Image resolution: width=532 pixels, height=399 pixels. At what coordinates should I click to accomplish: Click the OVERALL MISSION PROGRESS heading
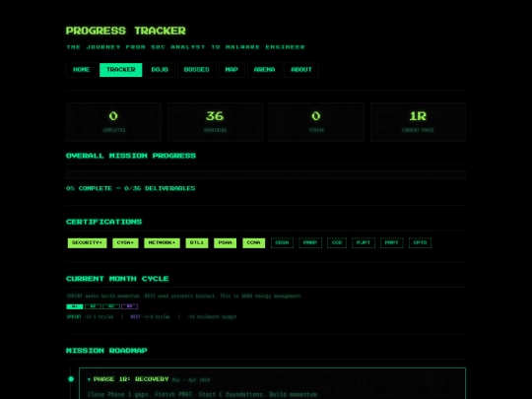131,156
